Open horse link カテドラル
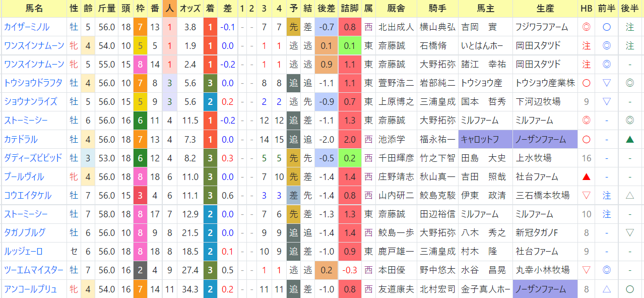 (21, 139)
